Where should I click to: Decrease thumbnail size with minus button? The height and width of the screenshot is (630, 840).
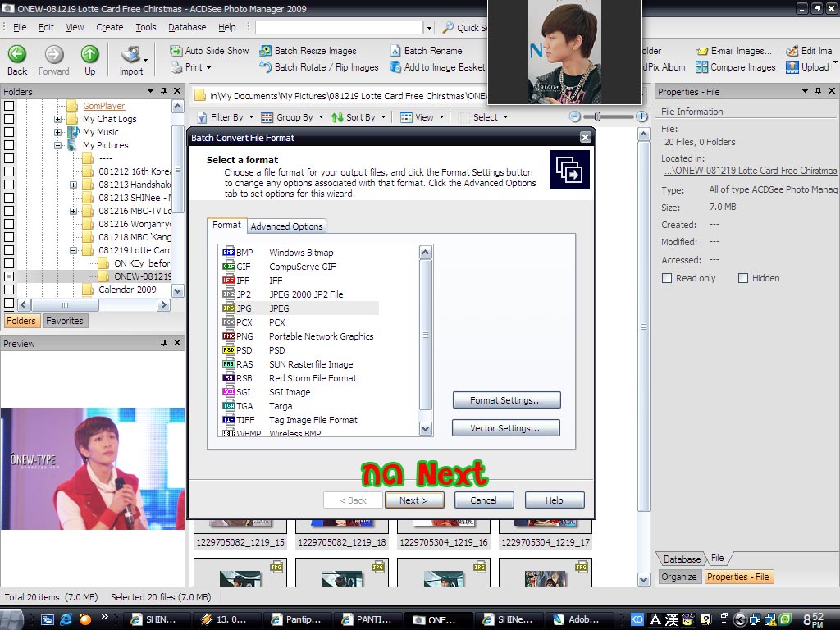[x=575, y=116]
